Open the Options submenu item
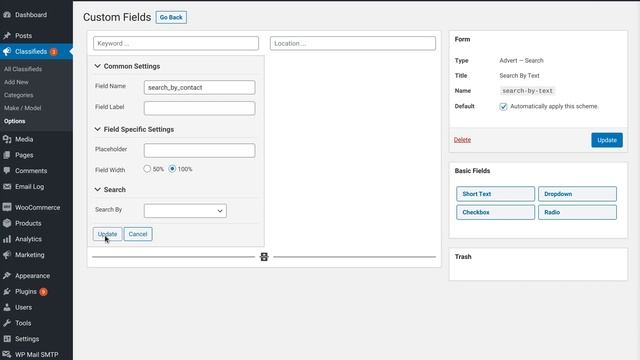640x360 pixels. (15, 121)
